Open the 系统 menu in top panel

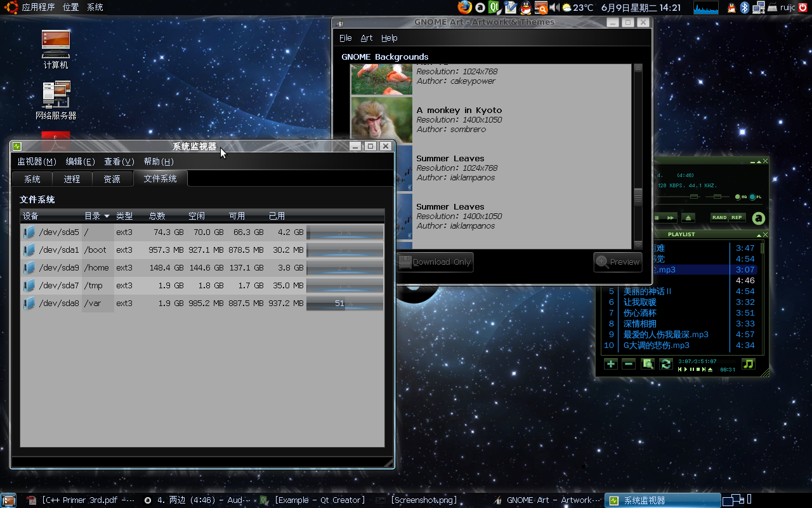coord(95,8)
